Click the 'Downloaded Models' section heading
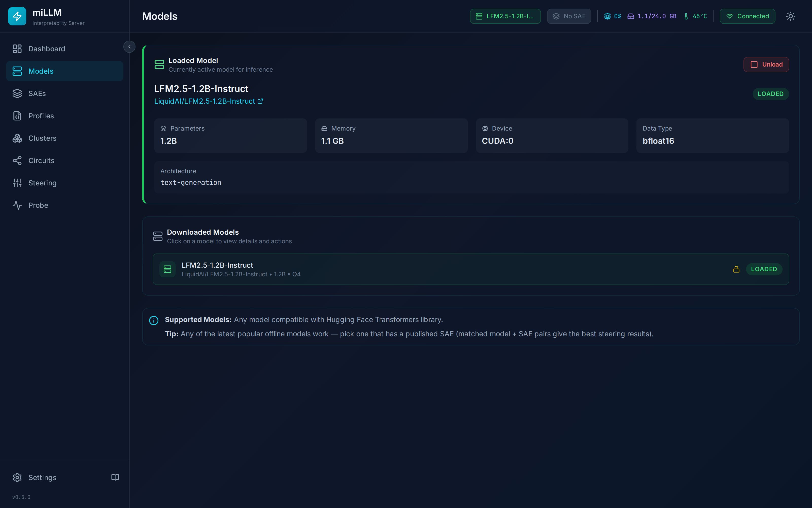This screenshot has width=812, height=508. tap(203, 232)
